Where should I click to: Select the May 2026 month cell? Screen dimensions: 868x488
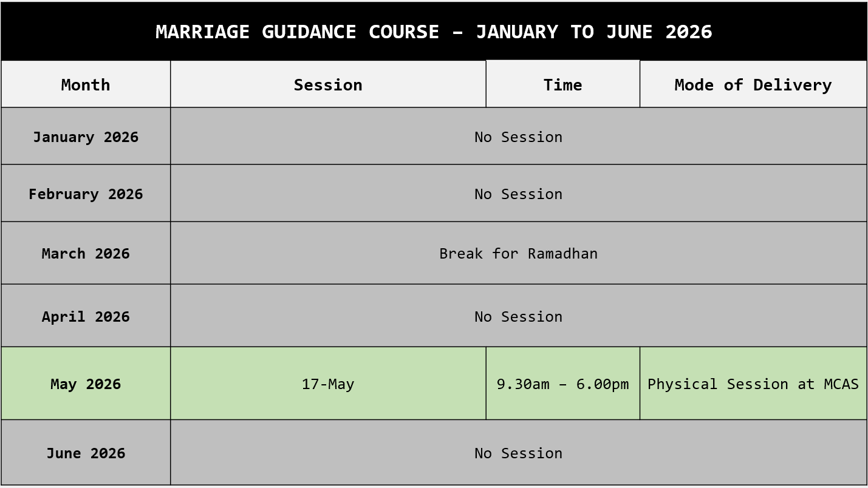tap(86, 384)
